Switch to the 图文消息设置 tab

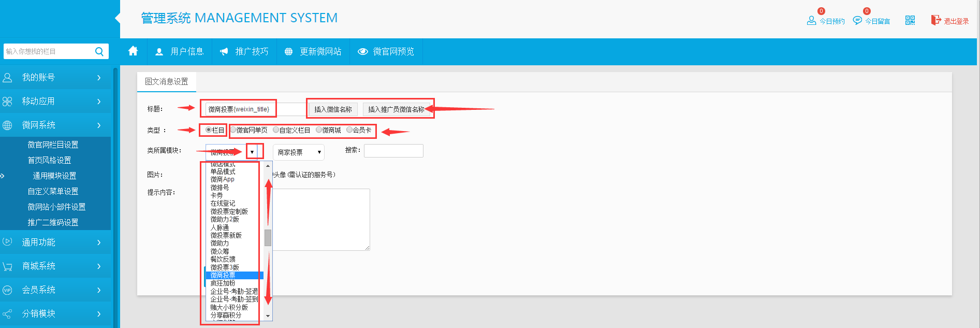[167, 81]
